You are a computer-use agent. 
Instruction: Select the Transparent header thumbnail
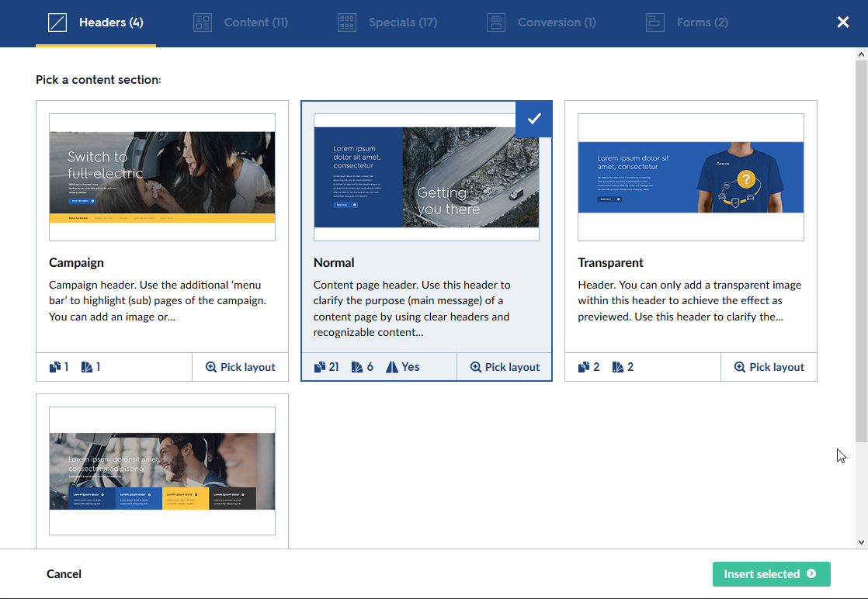(x=691, y=177)
